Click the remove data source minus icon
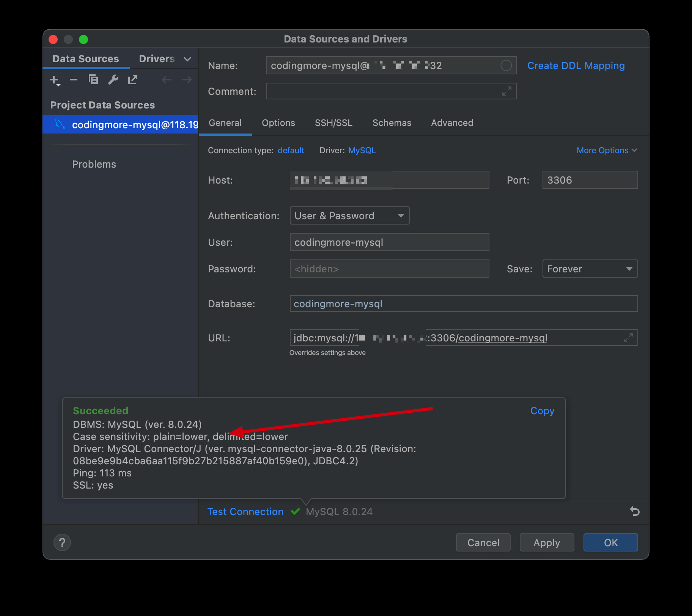Screen dimensions: 692x616 coord(74,80)
